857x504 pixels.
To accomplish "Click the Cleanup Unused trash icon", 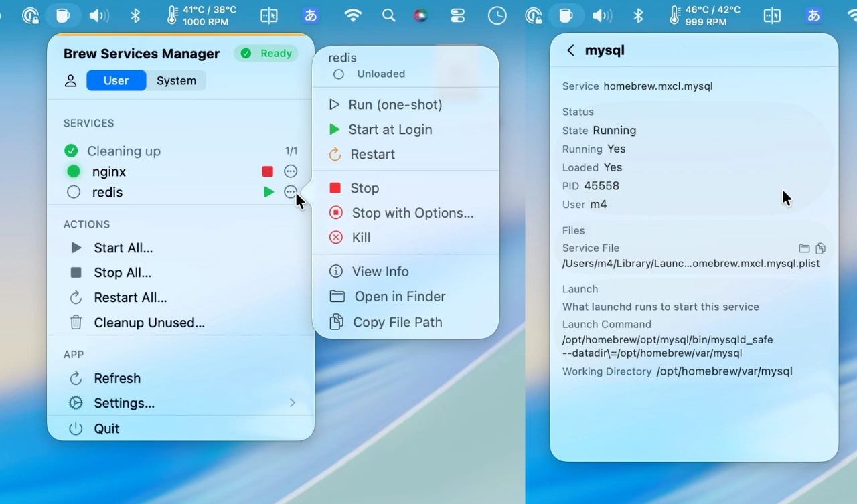I will click(x=76, y=323).
